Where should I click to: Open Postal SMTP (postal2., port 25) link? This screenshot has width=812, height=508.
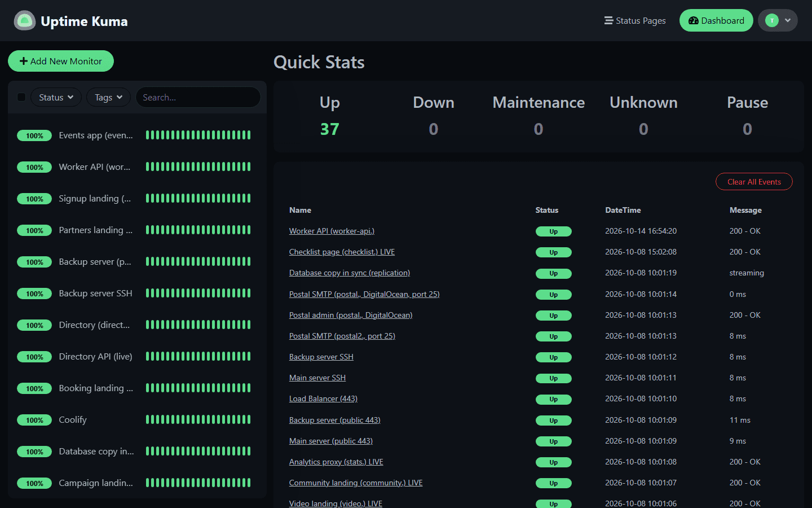click(342, 336)
